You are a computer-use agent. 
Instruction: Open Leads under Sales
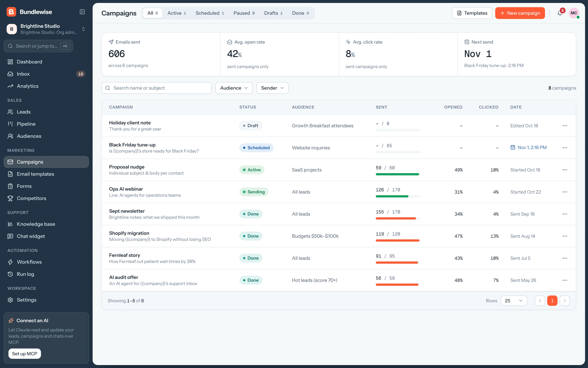click(x=46, y=112)
